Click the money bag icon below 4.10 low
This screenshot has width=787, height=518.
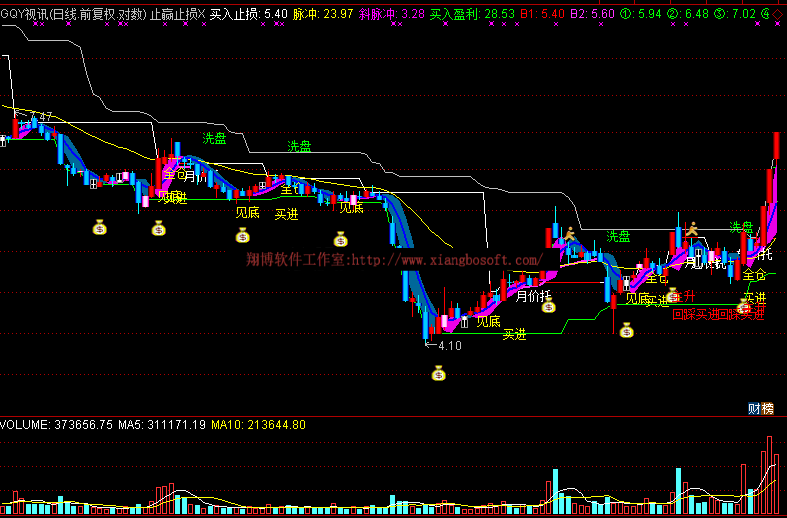[x=438, y=374]
